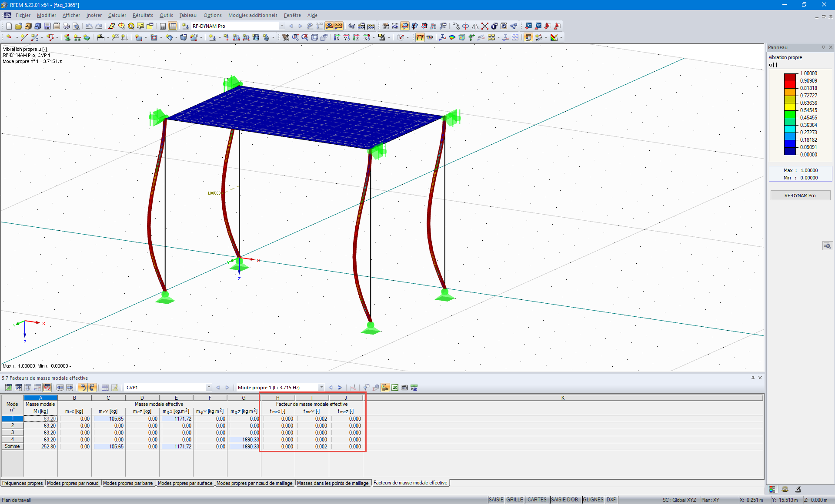Toggle show results eye icon
Screen dimensions: 835x504
[329, 26]
